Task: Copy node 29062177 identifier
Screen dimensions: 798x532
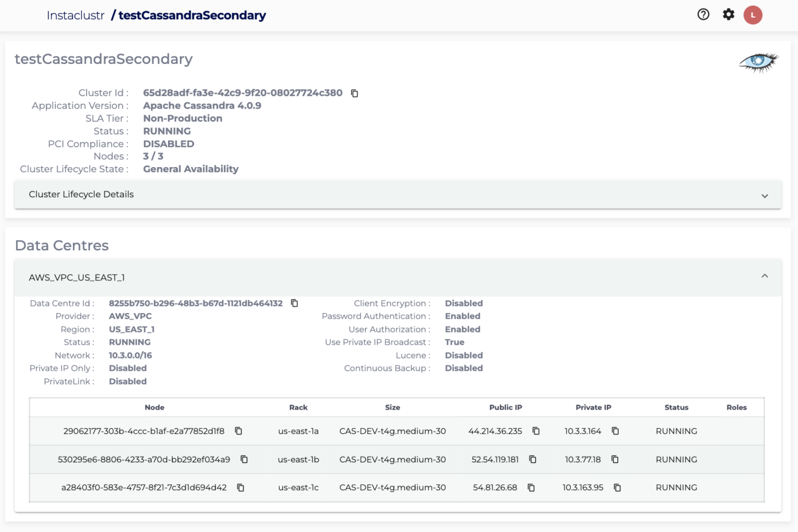Action: (x=238, y=431)
